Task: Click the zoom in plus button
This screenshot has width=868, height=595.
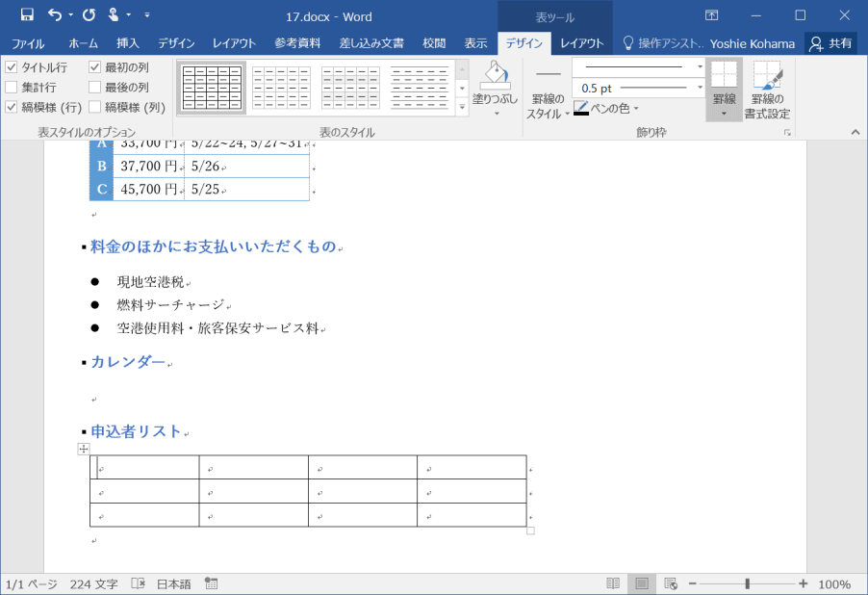Action: tap(804, 583)
